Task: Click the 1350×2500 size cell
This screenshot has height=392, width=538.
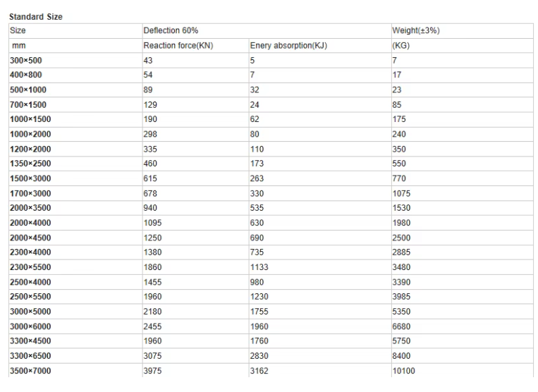Action: click(75, 164)
